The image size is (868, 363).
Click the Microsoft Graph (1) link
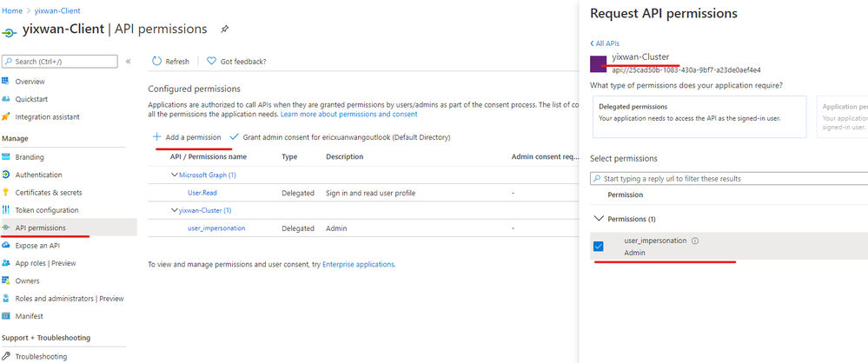208,175
